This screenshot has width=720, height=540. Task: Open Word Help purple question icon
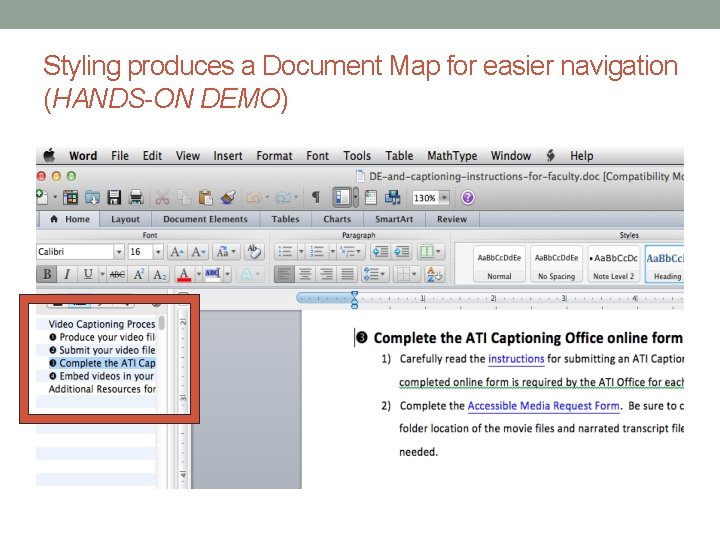click(467, 197)
